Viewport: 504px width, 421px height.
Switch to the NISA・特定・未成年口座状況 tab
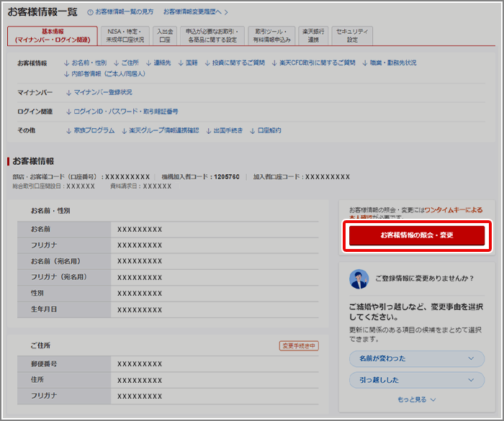125,36
